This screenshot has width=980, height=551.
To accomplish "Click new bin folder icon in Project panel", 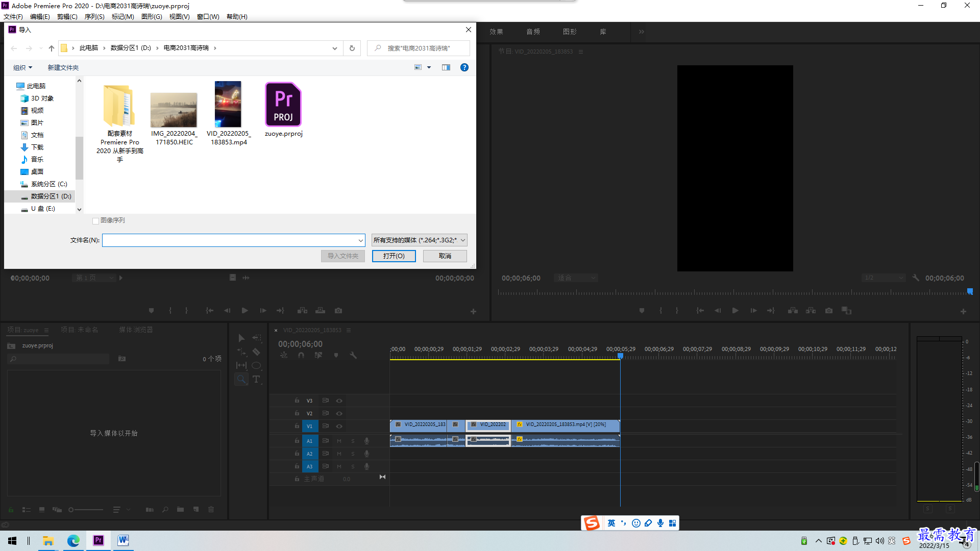I will pos(180,509).
